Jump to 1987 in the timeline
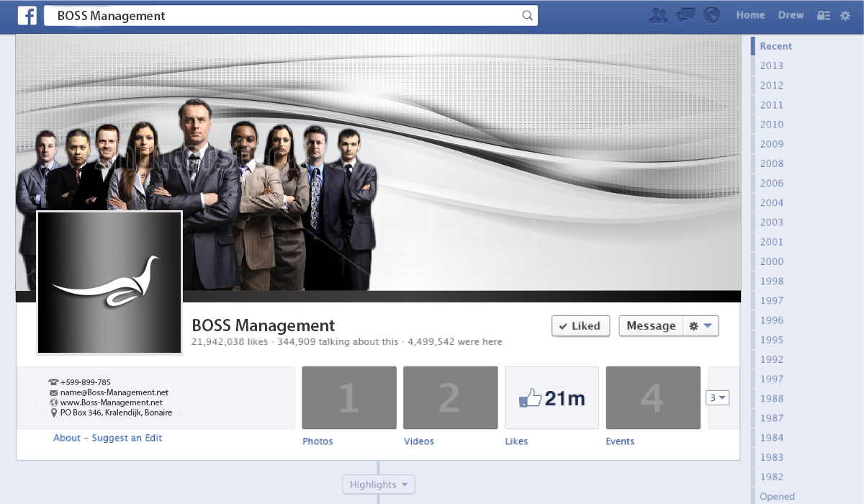 tap(771, 418)
